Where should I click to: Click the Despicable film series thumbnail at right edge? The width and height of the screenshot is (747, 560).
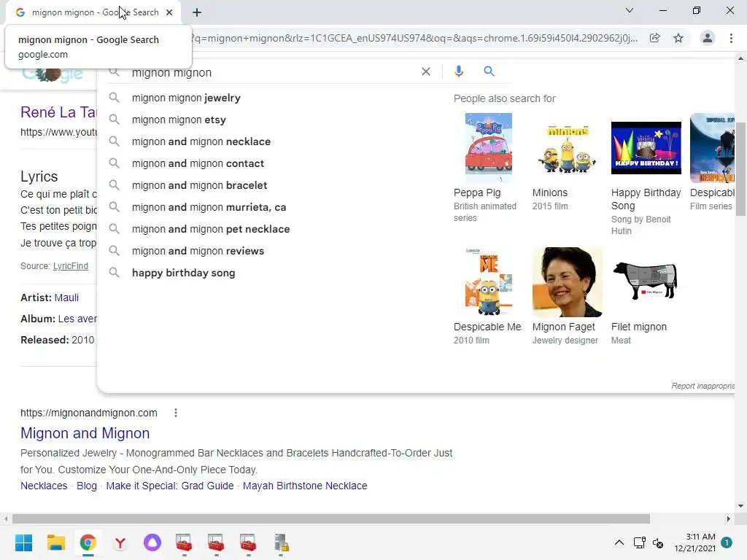[712, 148]
